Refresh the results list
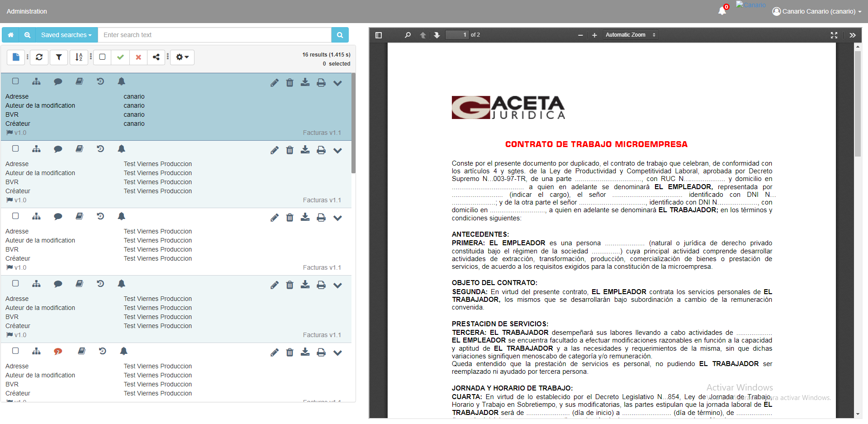Image resolution: width=868 pixels, height=424 pixels. click(x=39, y=57)
